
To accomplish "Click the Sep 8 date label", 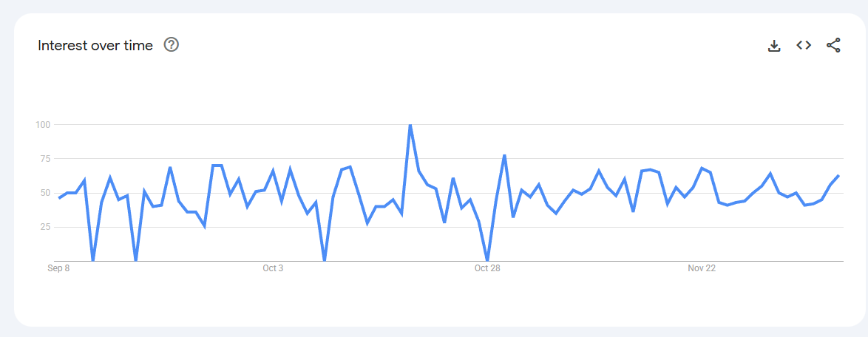I will pos(58,268).
